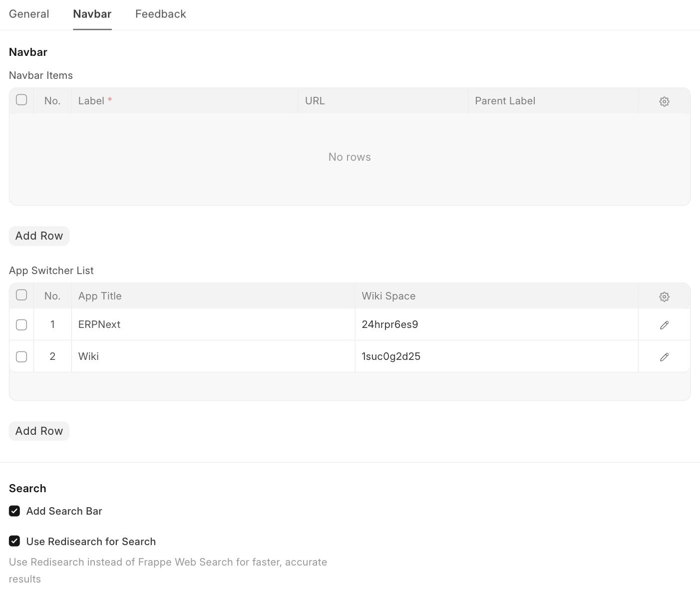Click Wiki Space cell 1suc0g2d25
This screenshot has width=700, height=597.
coord(496,356)
